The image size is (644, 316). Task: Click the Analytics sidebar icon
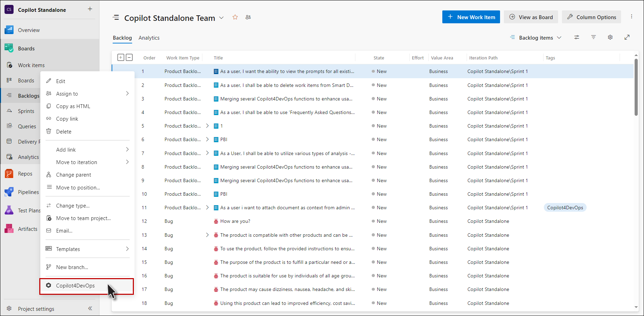[9, 157]
